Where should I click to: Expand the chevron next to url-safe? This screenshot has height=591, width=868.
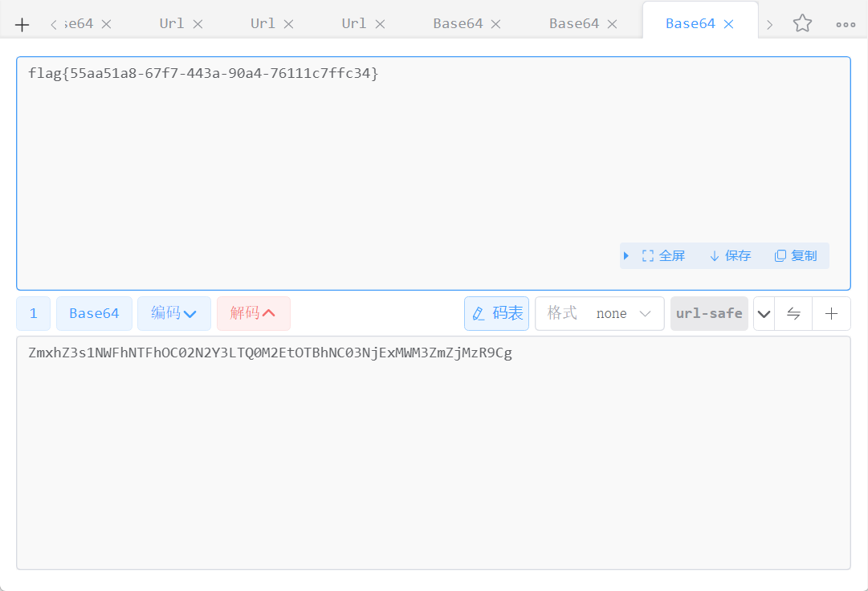[x=764, y=314]
